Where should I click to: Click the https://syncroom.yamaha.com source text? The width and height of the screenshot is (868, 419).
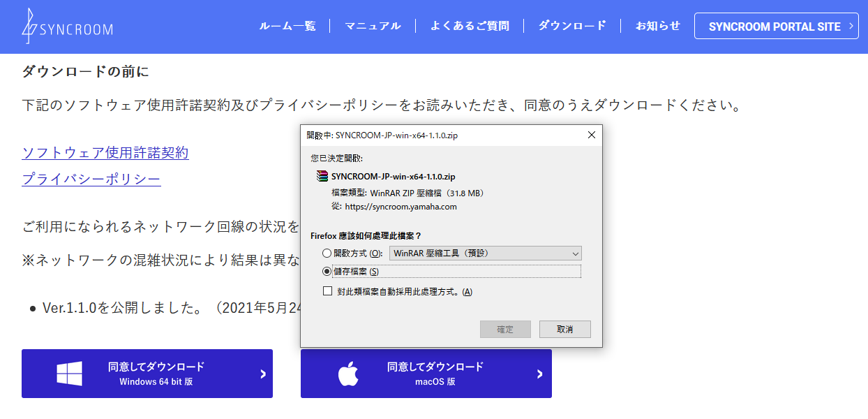click(401, 207)
